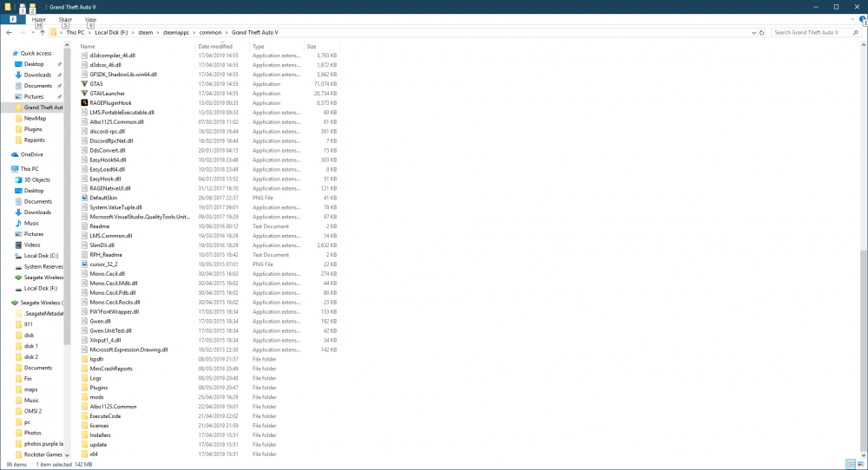Open the address bar history dropdown
Screen dimensions: 868x470
(x=753, y=33)
